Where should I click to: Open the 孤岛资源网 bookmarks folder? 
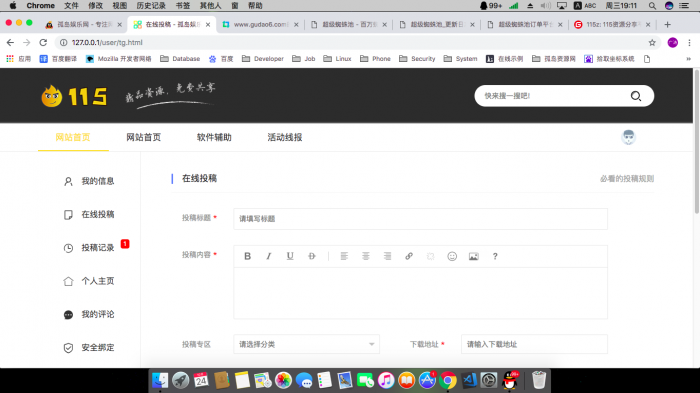pyautogui.click(x=554, y=59)
